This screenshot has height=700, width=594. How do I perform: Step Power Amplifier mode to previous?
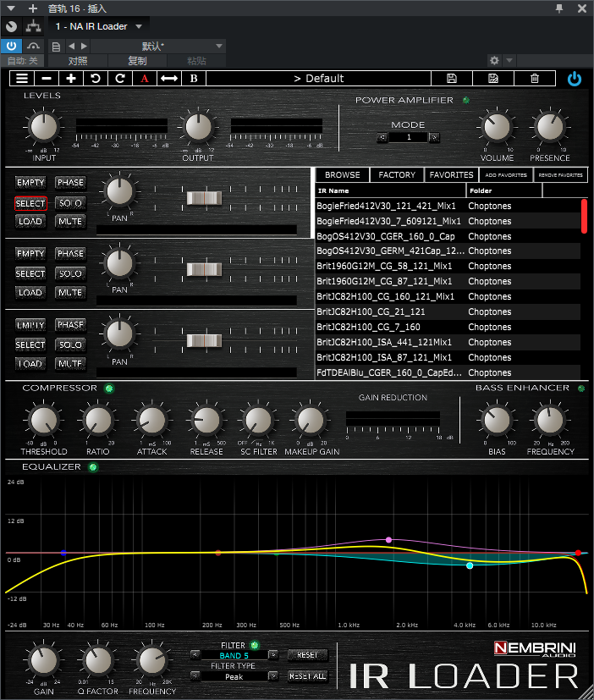coord(382,137)
